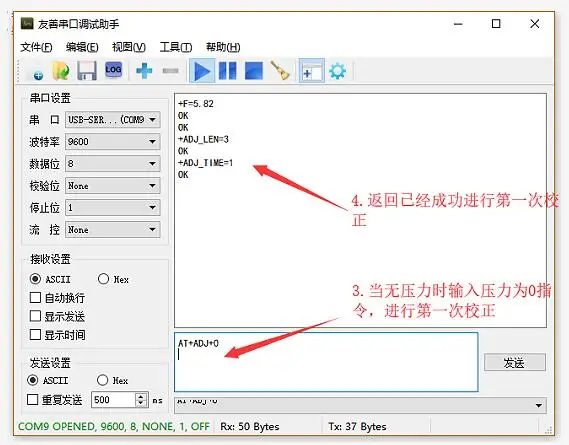Viewport: 569px width, 445px height.
Task: Click the COM9 OPENED status text
Action: tap(114, 426)
